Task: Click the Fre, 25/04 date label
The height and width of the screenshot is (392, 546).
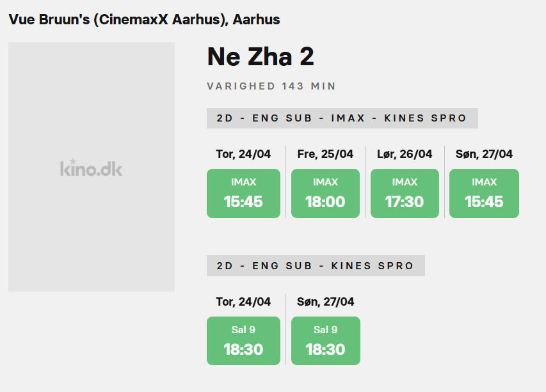Action: [x=325, y=154]
